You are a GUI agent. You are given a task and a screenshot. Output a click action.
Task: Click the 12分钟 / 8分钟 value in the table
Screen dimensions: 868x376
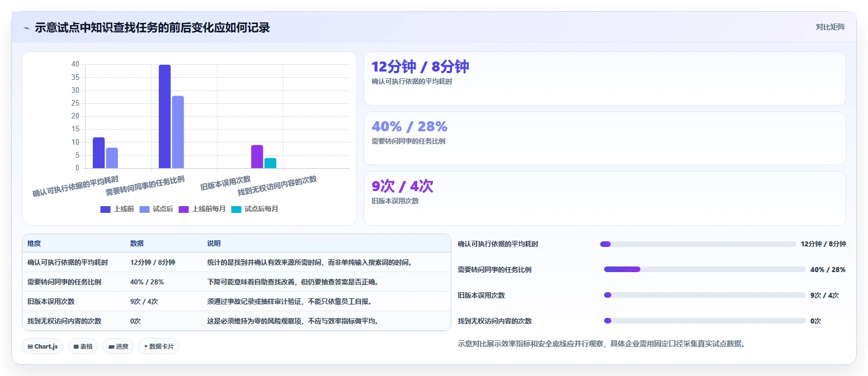(153, 262)
